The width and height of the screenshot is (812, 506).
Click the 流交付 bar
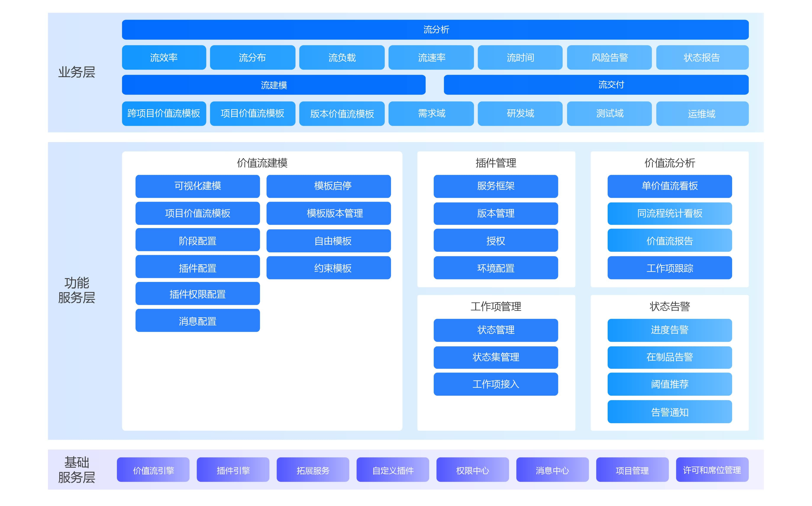coord(596,85)
